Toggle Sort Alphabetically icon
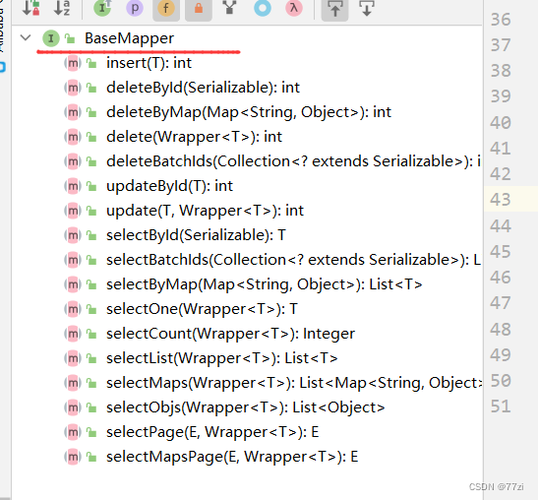Image resolution: width=538 pixels, height=500 pixels. tap(62, 8)
